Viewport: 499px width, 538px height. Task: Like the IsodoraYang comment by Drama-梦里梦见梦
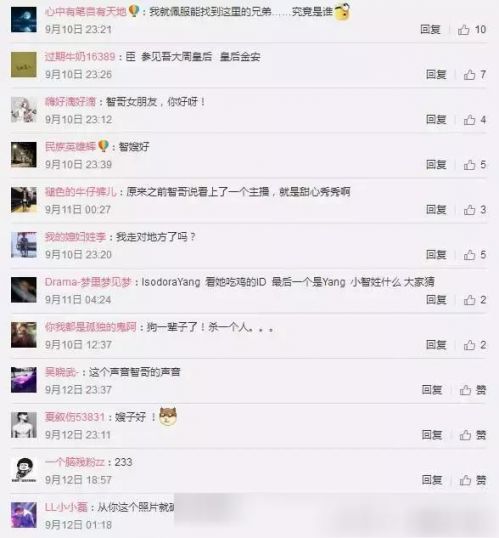click(x=475, y=300)
